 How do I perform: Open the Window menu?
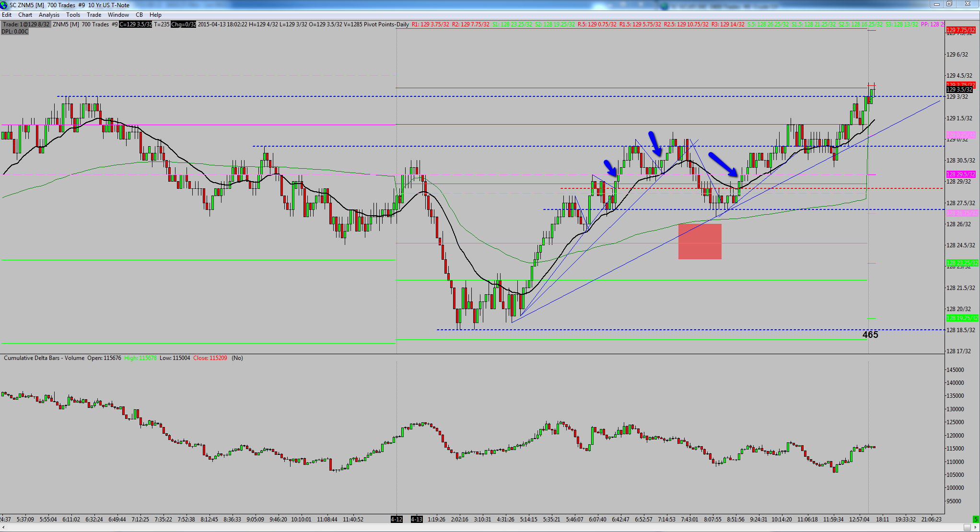click(118, 15)
